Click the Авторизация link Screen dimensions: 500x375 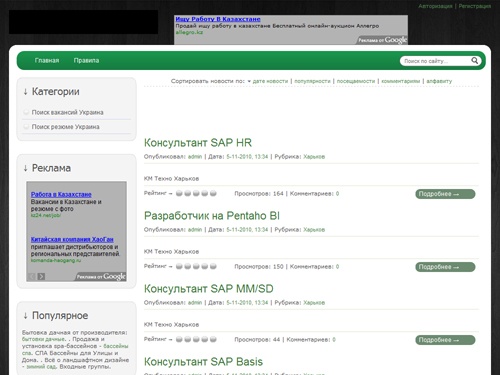(435, 6)
